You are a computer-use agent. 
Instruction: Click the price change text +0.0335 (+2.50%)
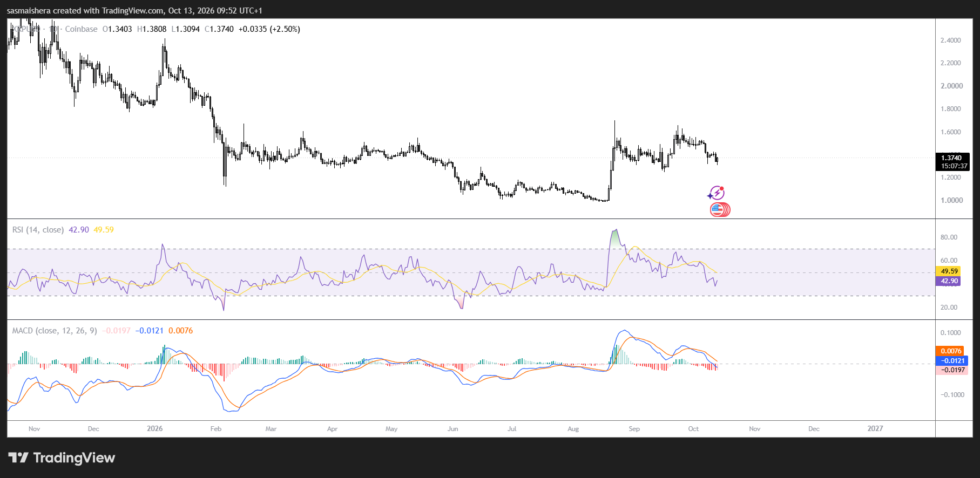[x=269, y=29]
